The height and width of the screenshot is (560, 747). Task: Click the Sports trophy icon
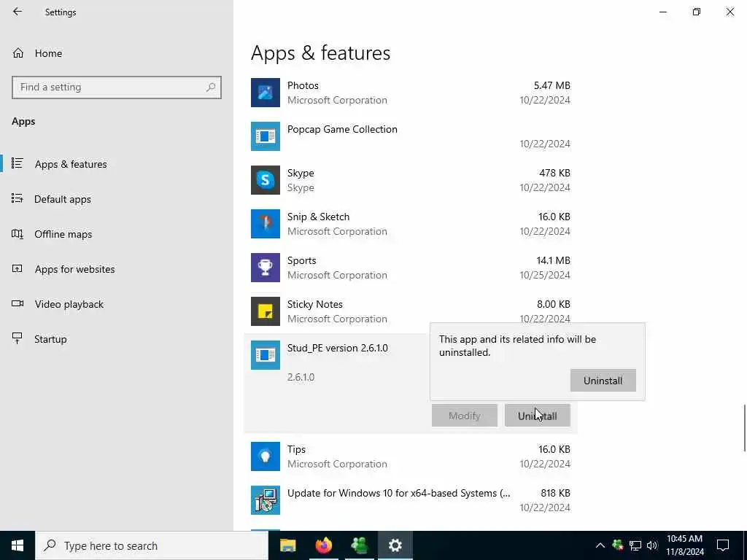coord(266,268)
